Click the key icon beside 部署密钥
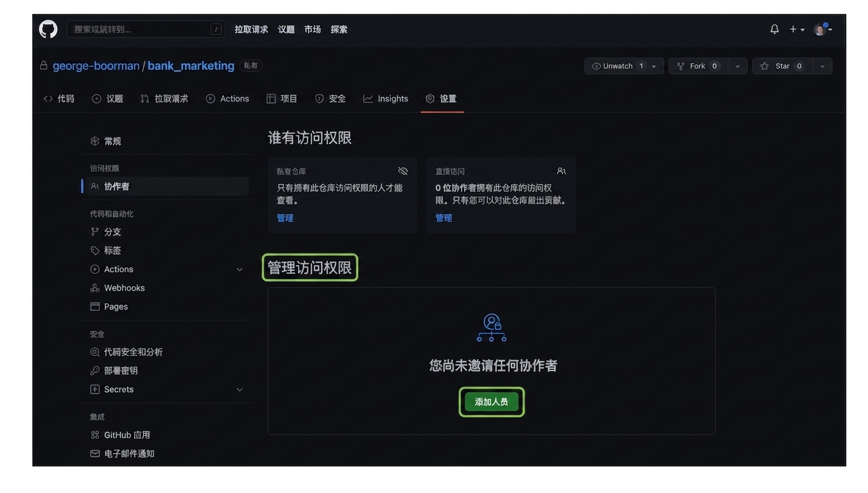 (x=95, y=370)
